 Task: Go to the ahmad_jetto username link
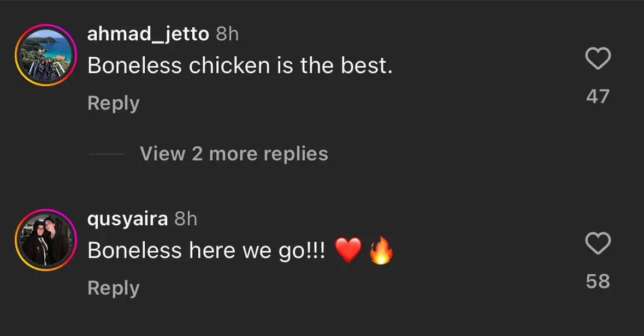pyautogui.click(x=148, y=34)
